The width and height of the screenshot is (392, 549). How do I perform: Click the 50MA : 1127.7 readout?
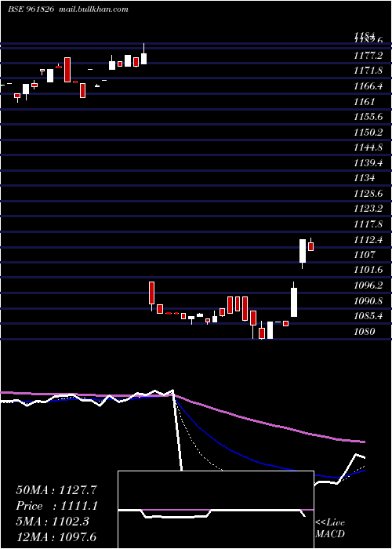point(56,490)
